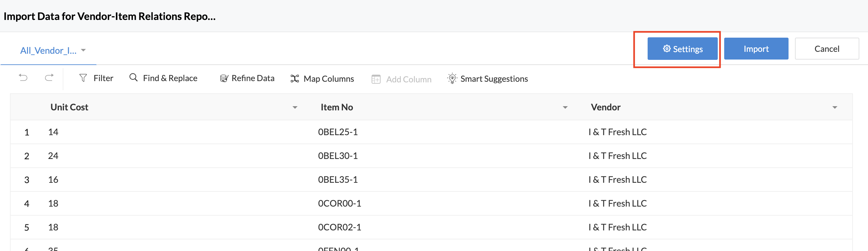Select the Unit Cost column header
The image size is (868, 251).
(x=69, y=107)
